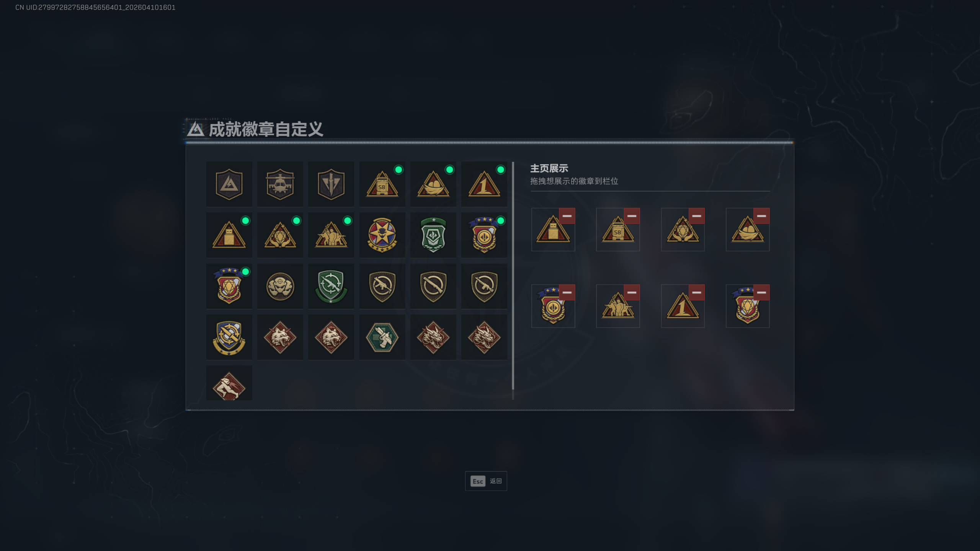
Task: Select the running figure diamond badge
Action: pyautogui.click(x=229, y=383)
